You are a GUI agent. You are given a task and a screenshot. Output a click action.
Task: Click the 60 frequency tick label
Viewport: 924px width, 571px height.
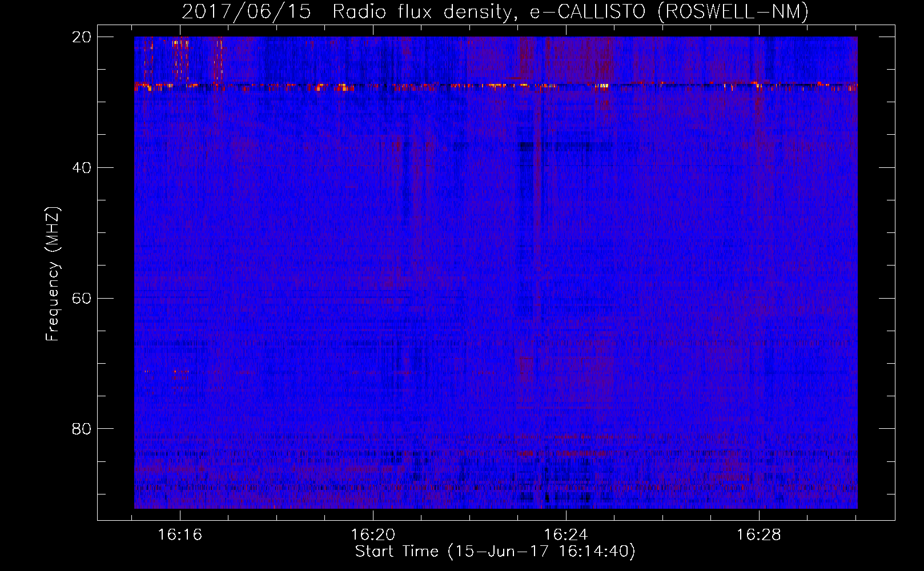point(82,298)
